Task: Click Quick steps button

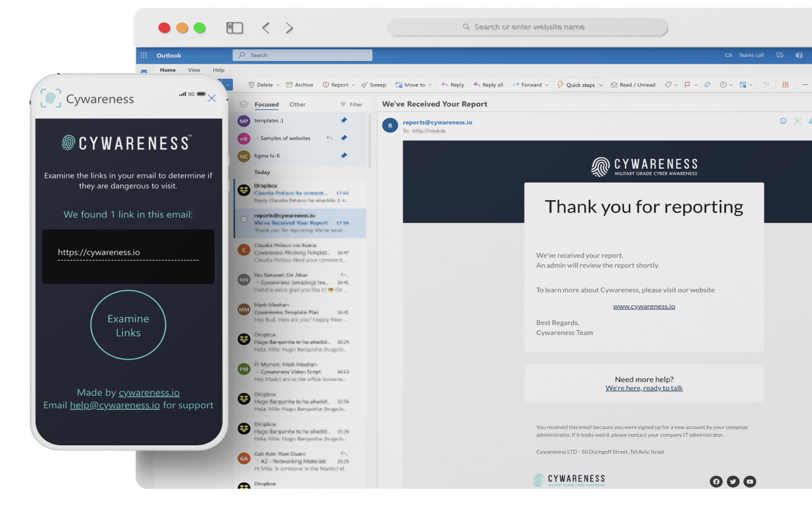Action: [576, 85]
